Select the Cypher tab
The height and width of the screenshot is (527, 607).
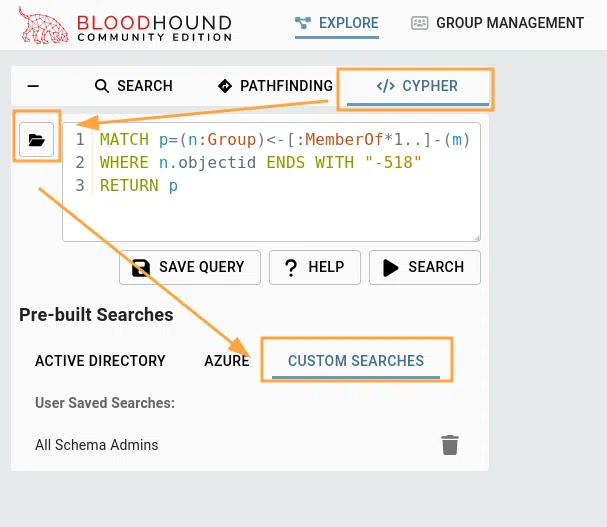coord(416,86)
